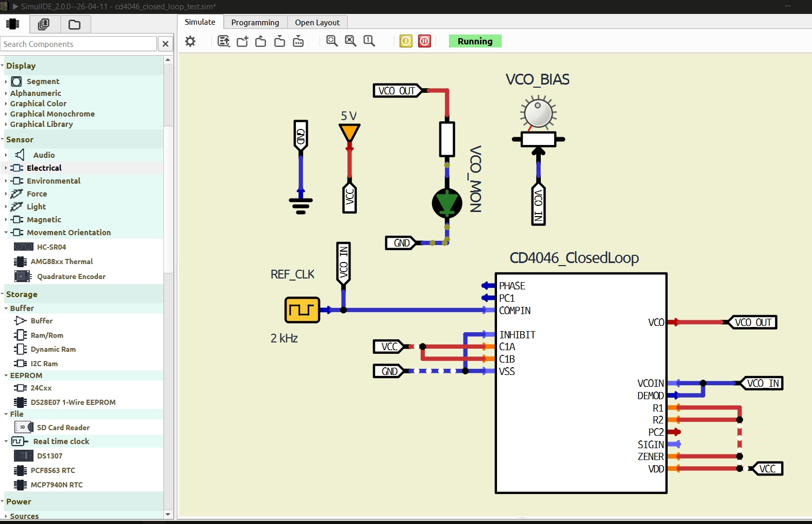Open the file browser folder tab
812x524 pixels.
click(x=75, y=24)
